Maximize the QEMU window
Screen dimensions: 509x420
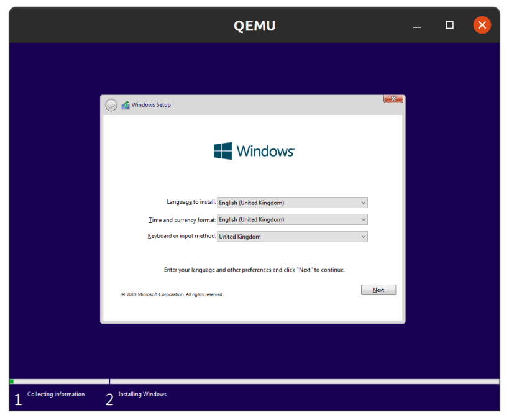(449, 25)
